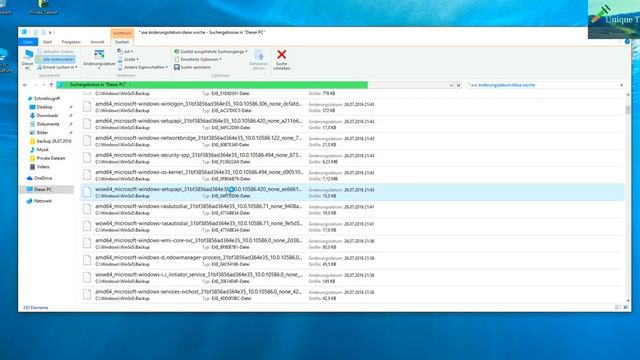Open the Art filter dropdown
The image size is (640, 360).
(125, 52)
